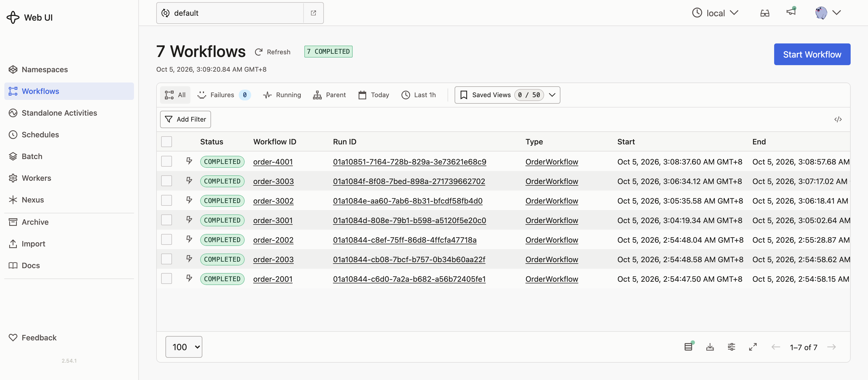Go to previous page arrow
Screen dimensions: 868x380
[x=776, y=347]
